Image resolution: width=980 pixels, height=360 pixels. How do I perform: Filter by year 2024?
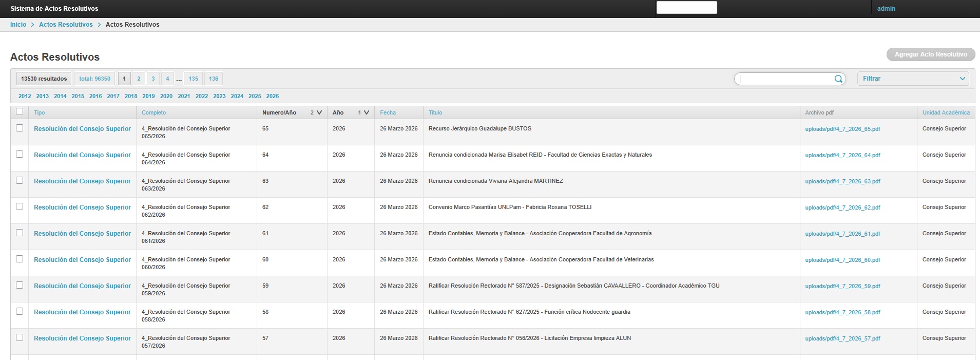pyautogui.click(x=237, y=96)
